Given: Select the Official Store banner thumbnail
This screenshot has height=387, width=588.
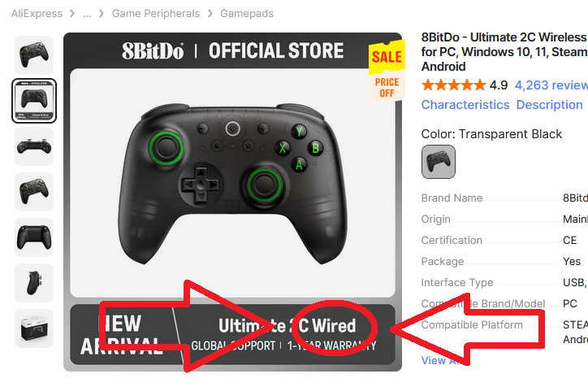Looking at the screenshot, I should pos(34,101).
